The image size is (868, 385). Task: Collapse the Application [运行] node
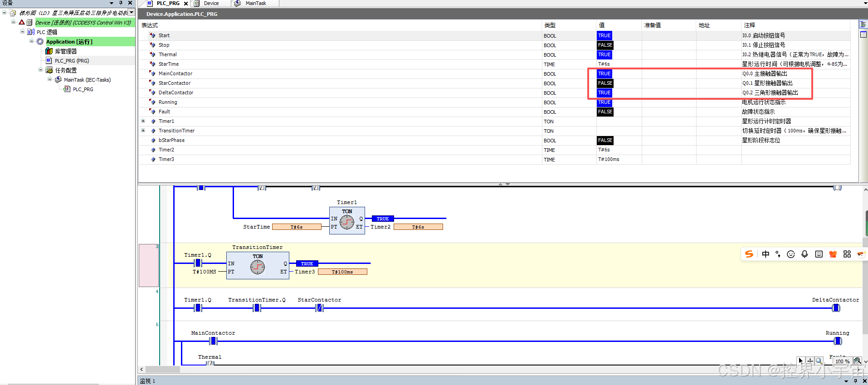[31, 41]
